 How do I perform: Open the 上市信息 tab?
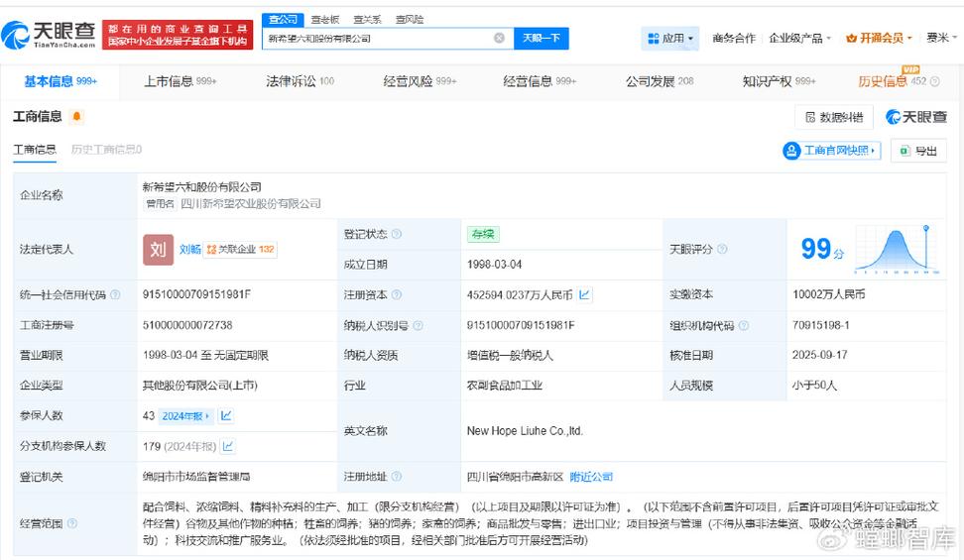tap(181, 81)
